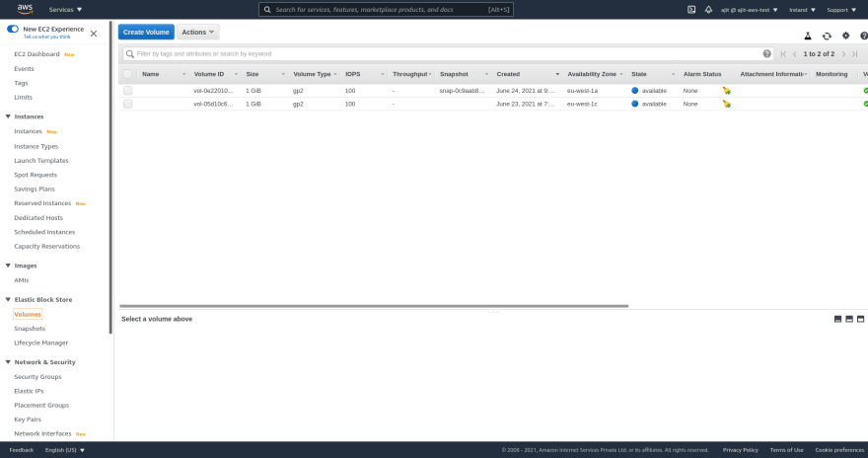868x458 pixels.
Task: Refresh the volumes list
Action: click(827, 36)
